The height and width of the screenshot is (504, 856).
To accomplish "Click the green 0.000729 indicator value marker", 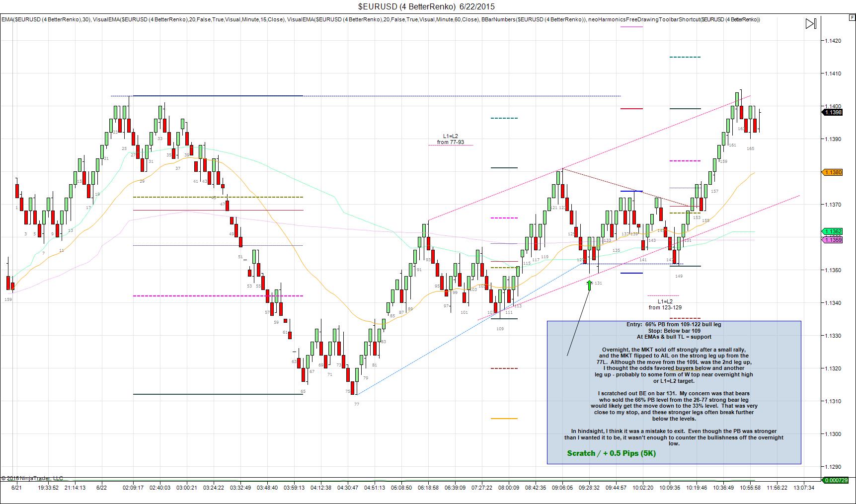I will point(835,480).
